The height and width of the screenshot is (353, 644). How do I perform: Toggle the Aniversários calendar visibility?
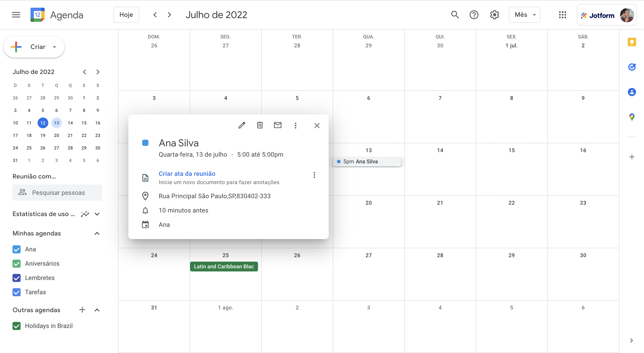[x=17, y=263]
